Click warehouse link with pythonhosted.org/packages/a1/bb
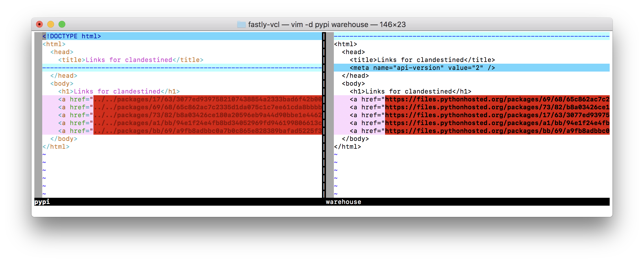The width and height of the screenshot is (644, 262). [x=472, y=123]
